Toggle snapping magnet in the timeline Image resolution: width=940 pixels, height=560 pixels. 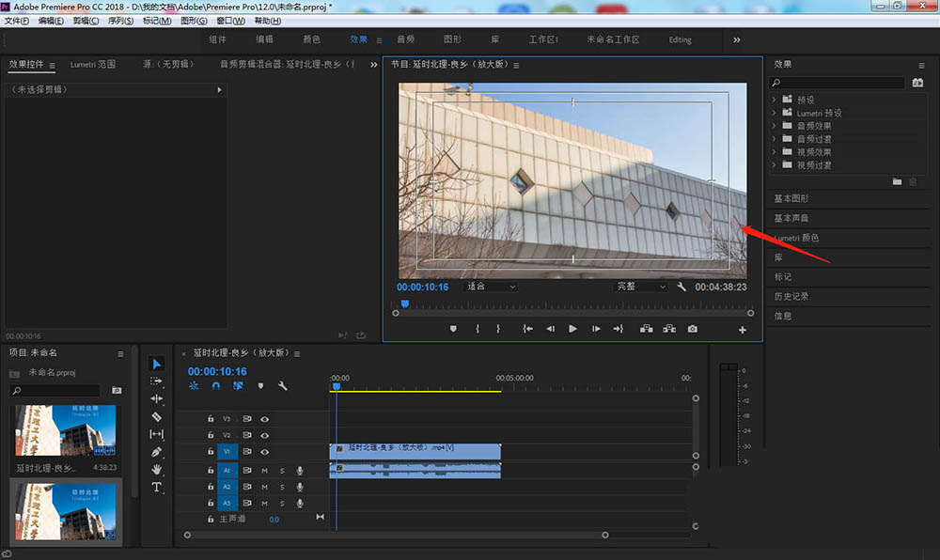(216, 386)
